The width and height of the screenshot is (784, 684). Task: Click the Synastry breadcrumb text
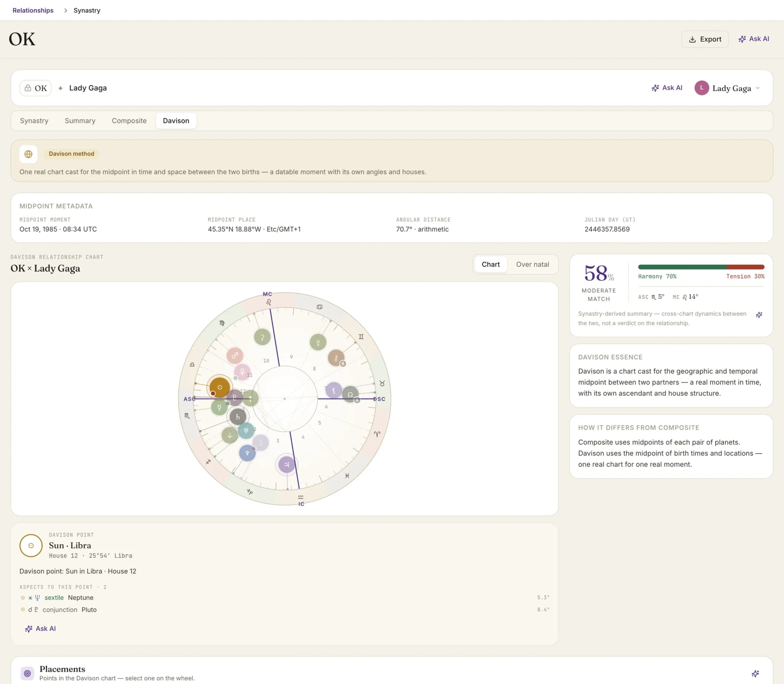pyautogui.click(x=87, y=10)
